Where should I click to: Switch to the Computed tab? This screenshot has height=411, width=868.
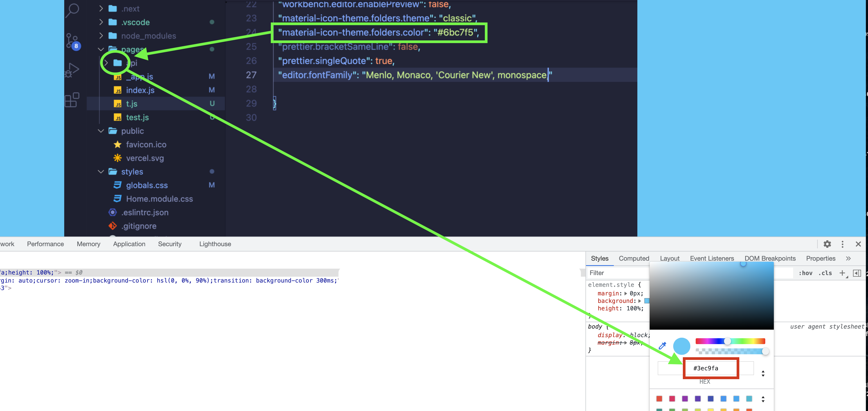(x=634, y=258)
